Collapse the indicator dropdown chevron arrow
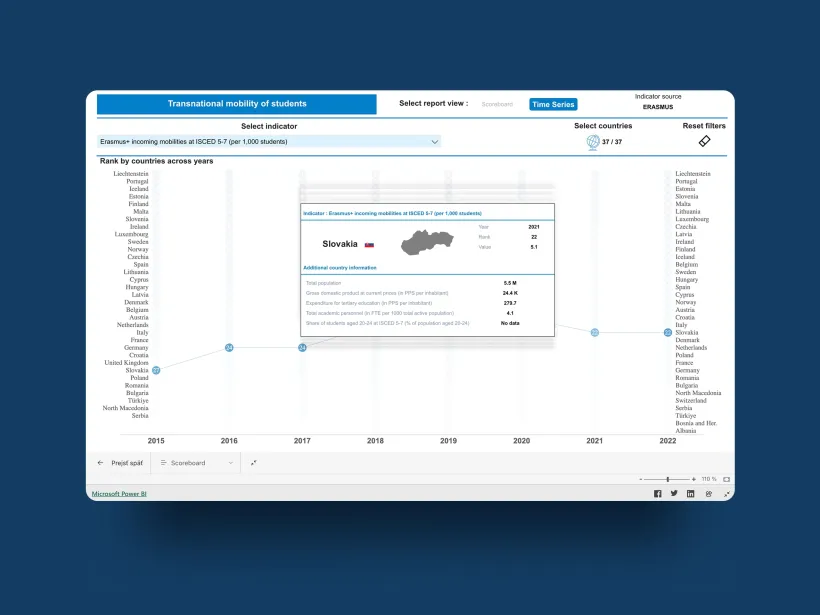 (434, 141)
